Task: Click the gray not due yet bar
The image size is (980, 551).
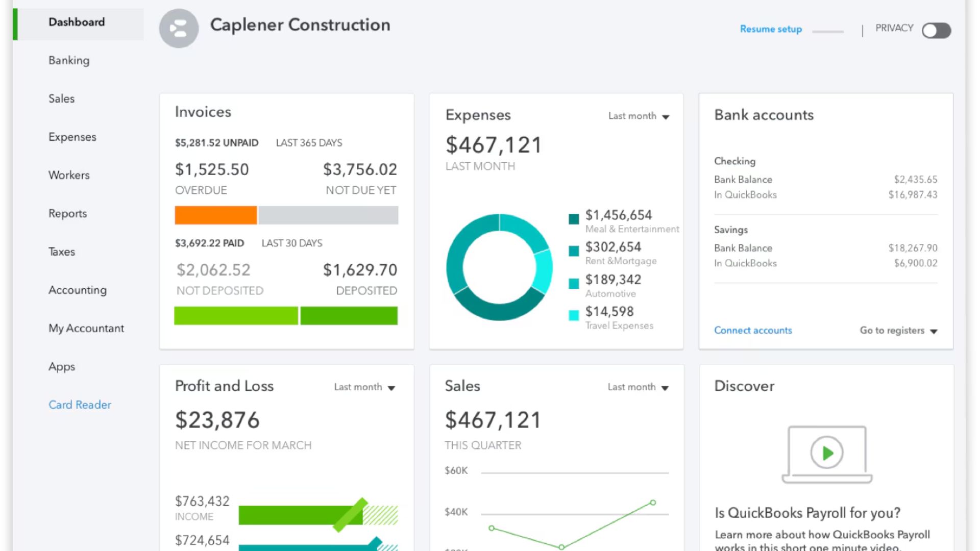Action: [x=328, y=215]
